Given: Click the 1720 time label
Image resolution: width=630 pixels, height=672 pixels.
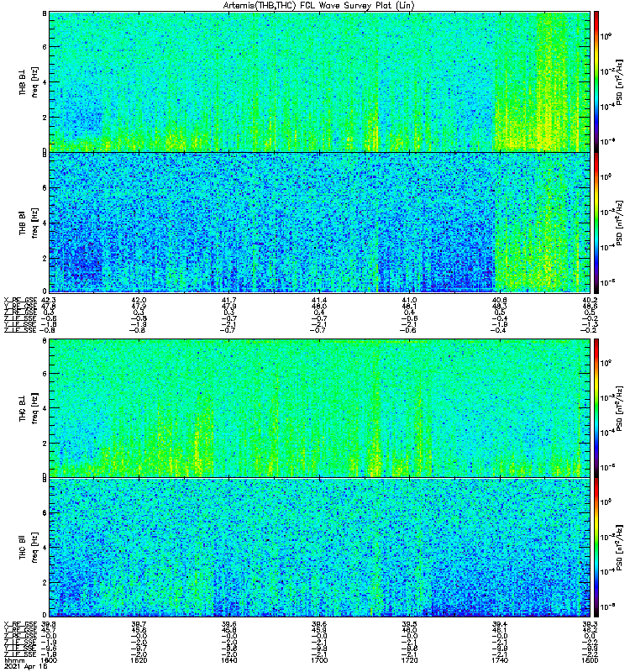Looking at the screenshot, I should pyautogui.click(x=409, y=660).
